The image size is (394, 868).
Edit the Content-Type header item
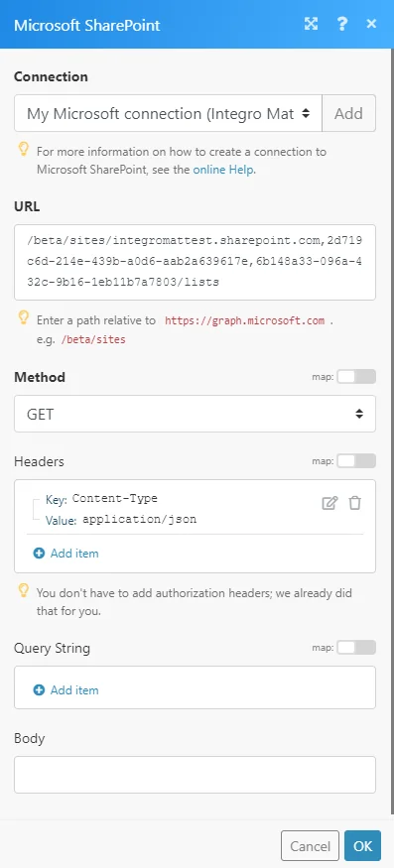pos(329,503)
